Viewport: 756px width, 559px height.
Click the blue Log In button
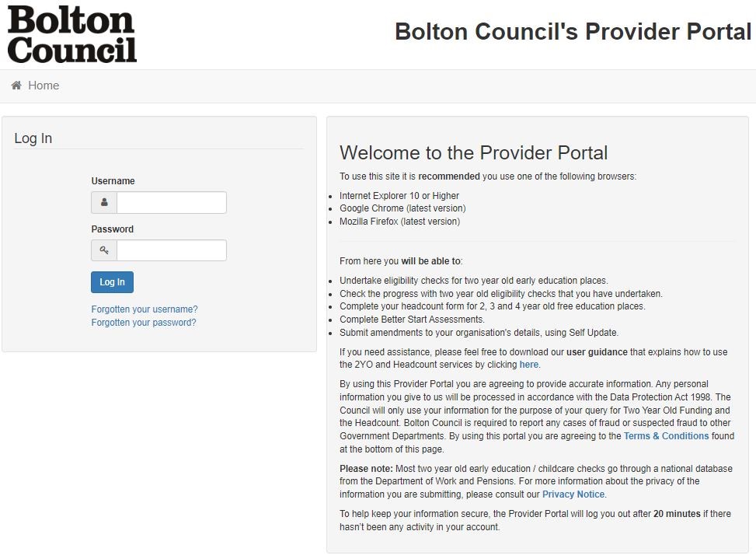113,282
